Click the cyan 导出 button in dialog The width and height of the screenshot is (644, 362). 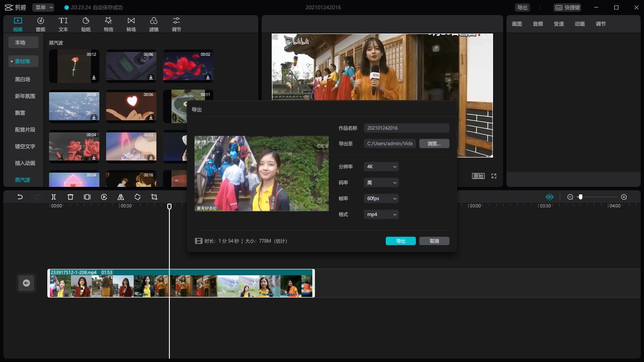(x=400, y=241)
